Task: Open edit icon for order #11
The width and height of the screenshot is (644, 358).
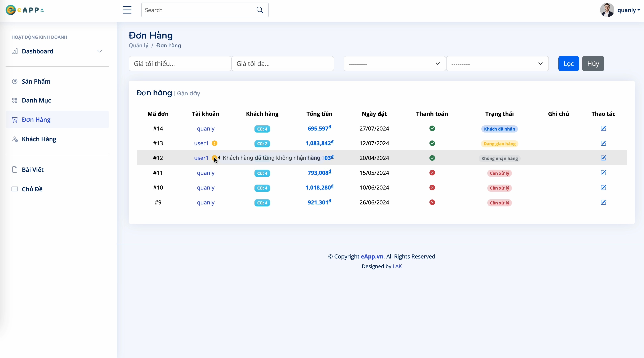Action: point(603,173)
